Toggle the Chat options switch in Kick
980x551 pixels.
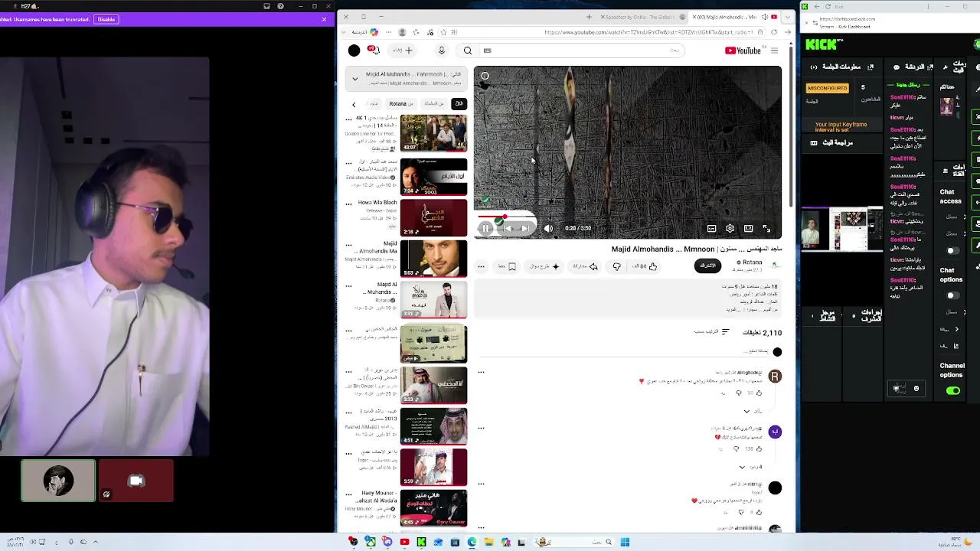(952, 295)
